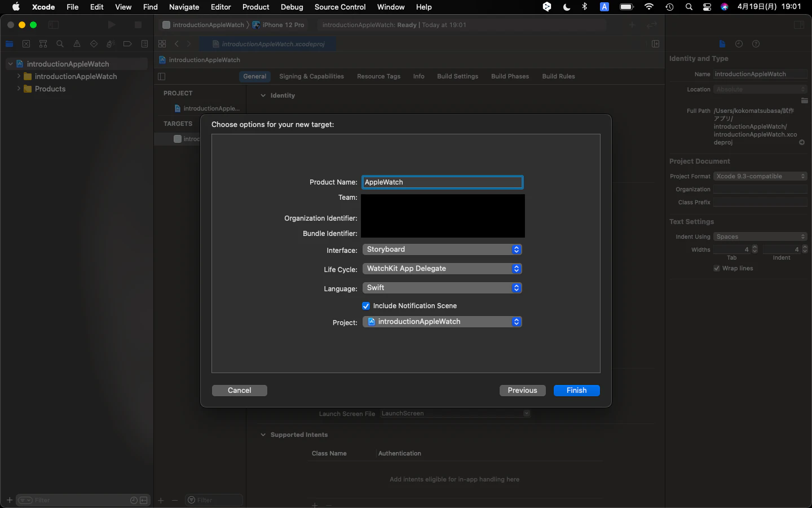Open related items grid menu

coord(162,44)
